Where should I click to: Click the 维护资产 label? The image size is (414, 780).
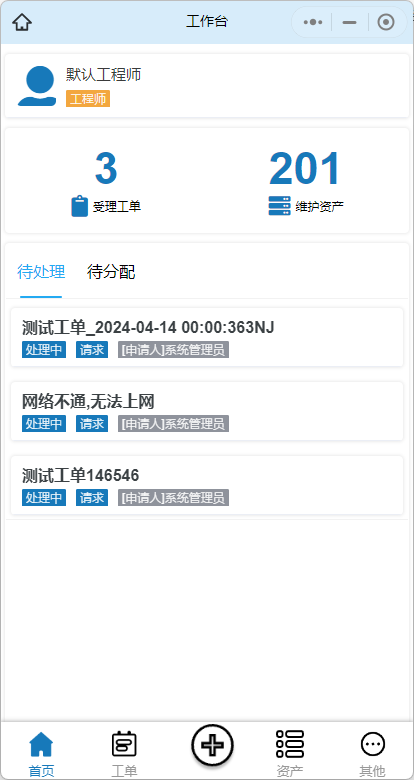[x=319, y=206]
